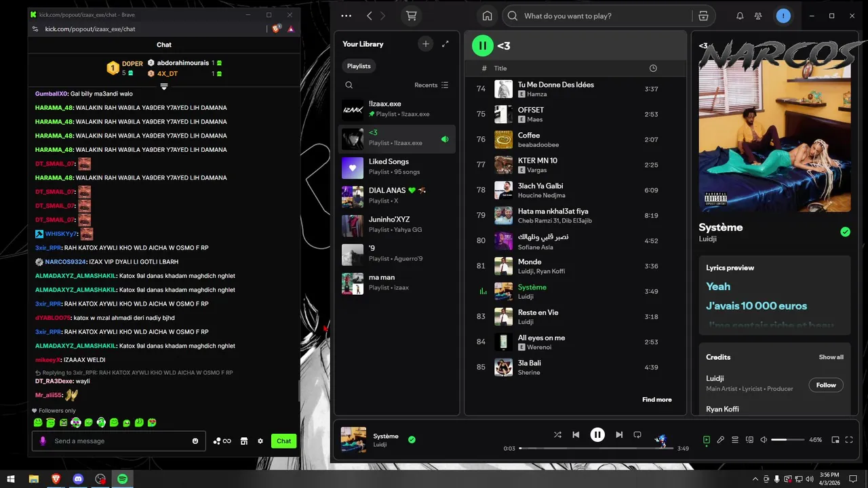Toggle the saved checkmark in the now-playing bar
The image size is (868, 488).
pyautogui.click(x=412, y=439)
